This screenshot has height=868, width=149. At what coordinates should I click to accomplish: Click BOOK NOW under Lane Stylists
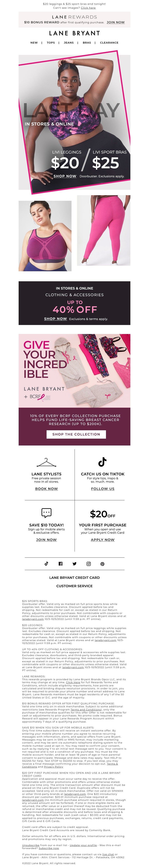[46, 489]
